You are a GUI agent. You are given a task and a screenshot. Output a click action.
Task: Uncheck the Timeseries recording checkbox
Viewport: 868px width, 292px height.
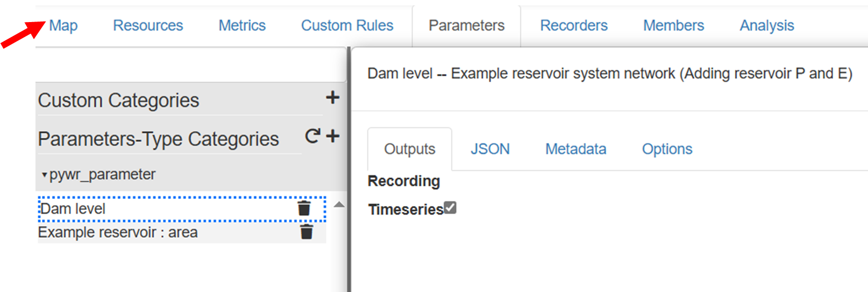tap(450, 208)
